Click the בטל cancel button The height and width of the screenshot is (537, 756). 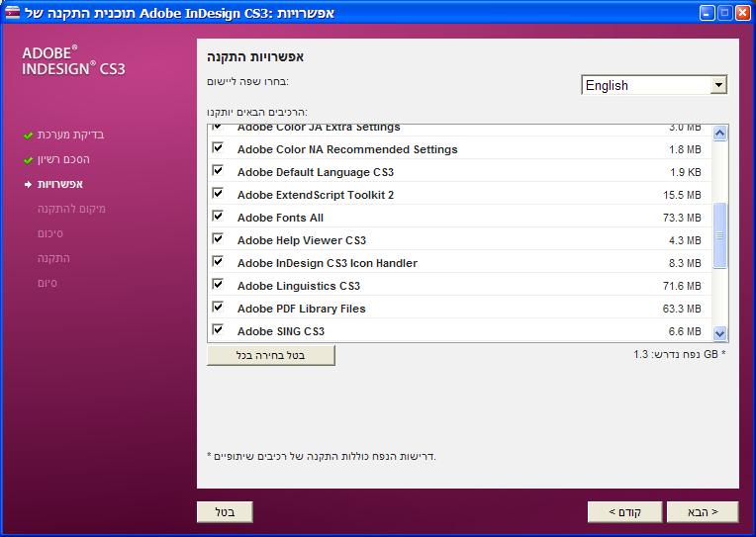(225, 512)
